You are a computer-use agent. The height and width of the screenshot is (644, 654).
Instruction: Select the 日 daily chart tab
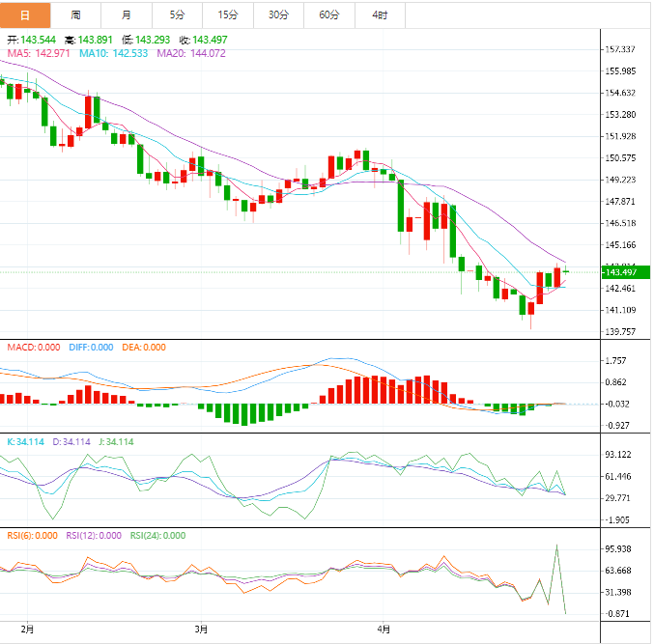coord(25,14)
